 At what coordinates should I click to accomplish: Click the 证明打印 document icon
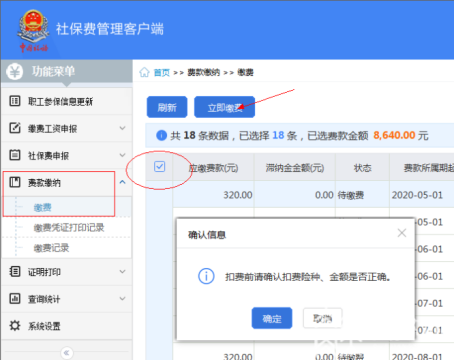point(15,272)
